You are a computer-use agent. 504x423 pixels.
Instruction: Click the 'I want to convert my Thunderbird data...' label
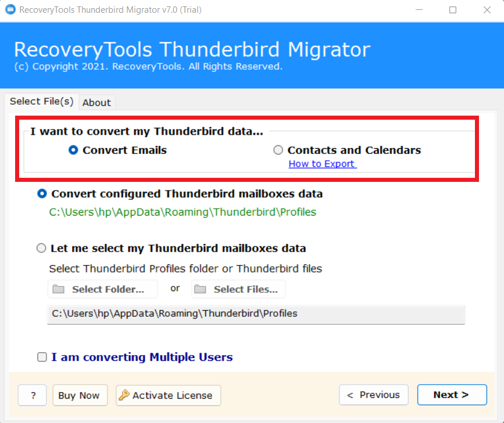tap(146, 131)
